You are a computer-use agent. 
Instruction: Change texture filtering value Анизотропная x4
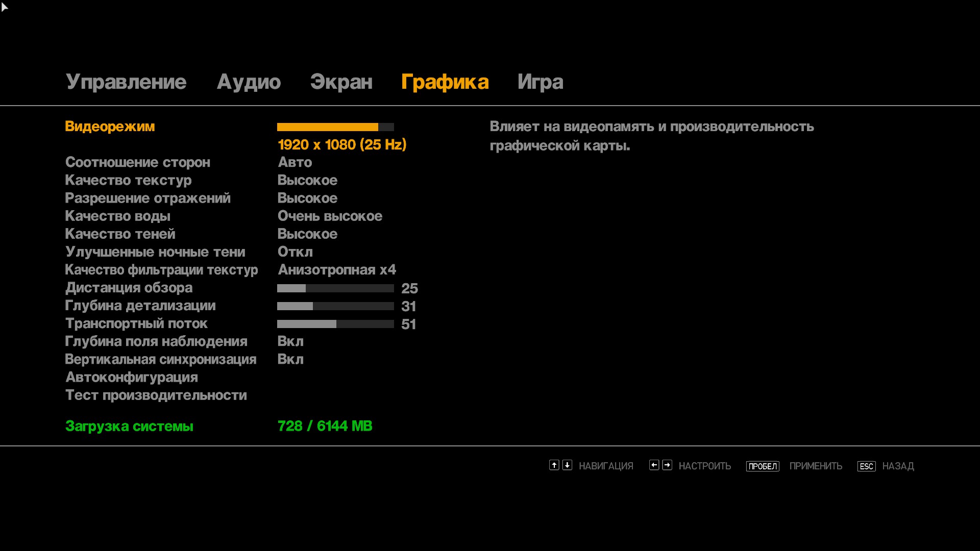(x=337, y=270)
